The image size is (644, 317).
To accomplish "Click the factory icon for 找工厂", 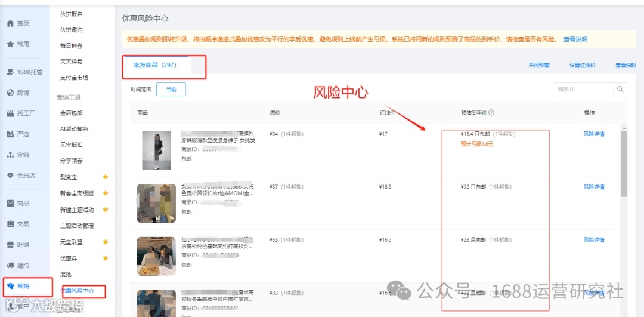I will (x=10, y=113).
